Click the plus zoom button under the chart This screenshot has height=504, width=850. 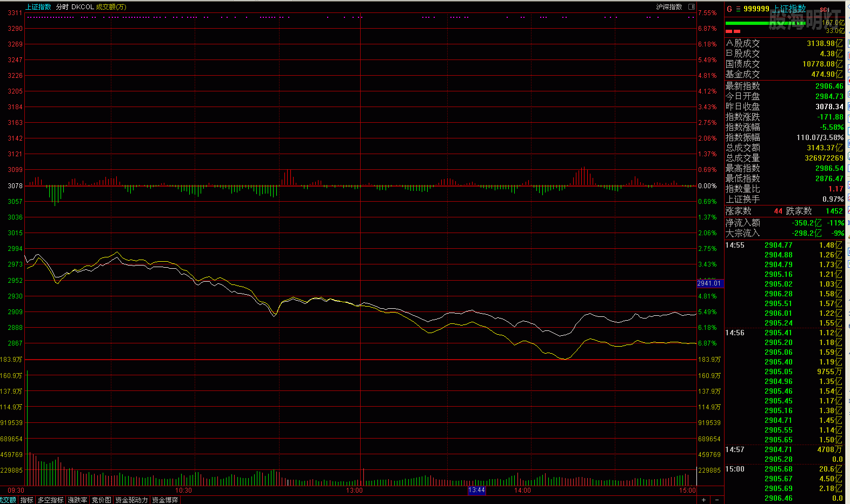click(x=703, y=500)
